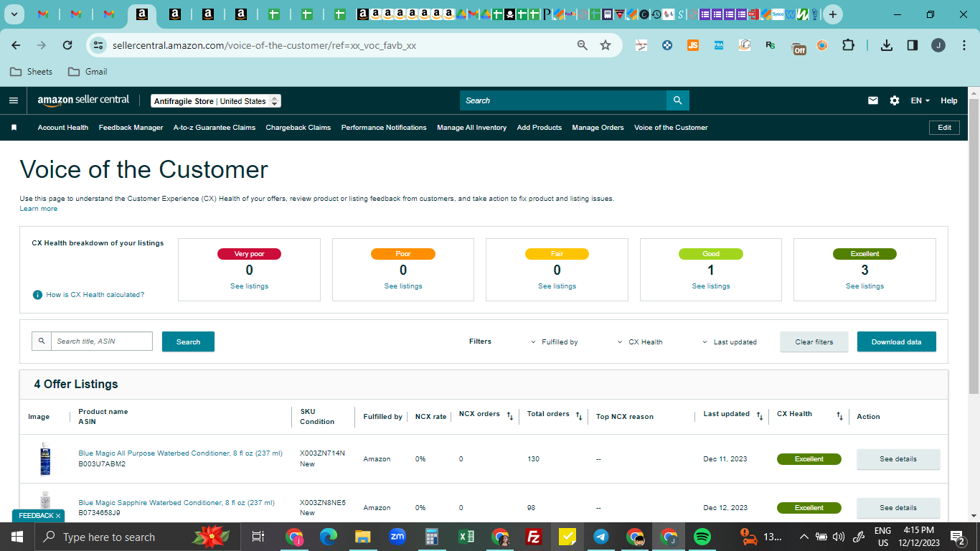Reload the current page
Image resolution: width=980 pixels, height=551 pixels.
67,45
